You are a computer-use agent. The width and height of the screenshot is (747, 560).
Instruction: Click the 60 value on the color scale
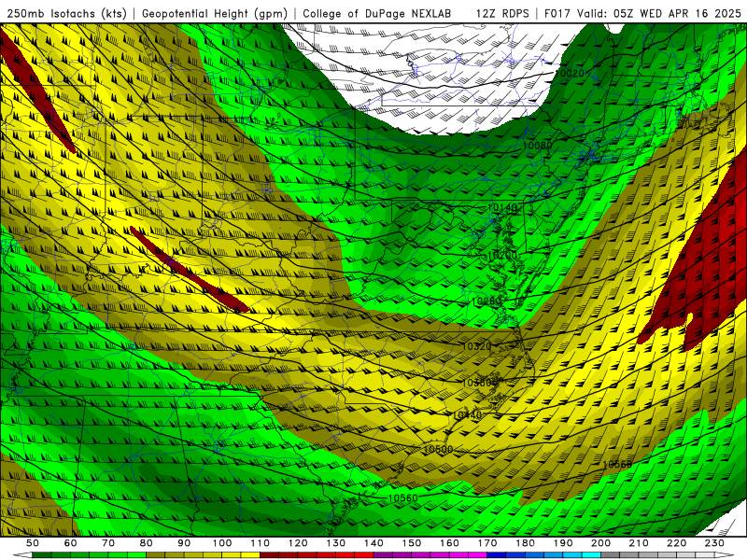pos(71,543)
